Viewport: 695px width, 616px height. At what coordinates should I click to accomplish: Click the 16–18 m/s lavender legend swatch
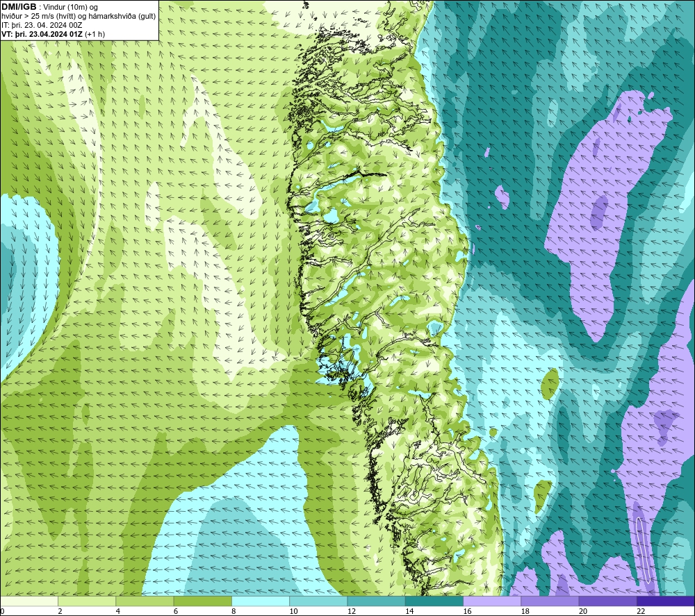[x=492, y=601]
